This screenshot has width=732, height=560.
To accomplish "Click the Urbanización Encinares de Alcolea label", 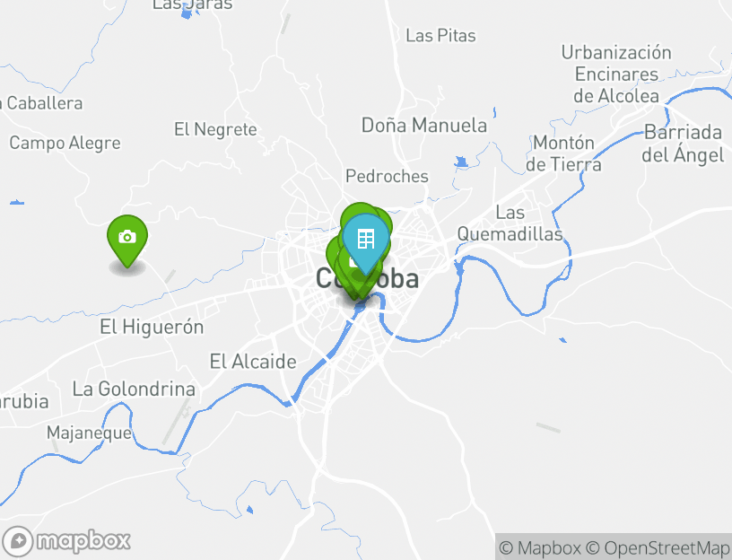I will pyautogui.click(x=616, y=74).
